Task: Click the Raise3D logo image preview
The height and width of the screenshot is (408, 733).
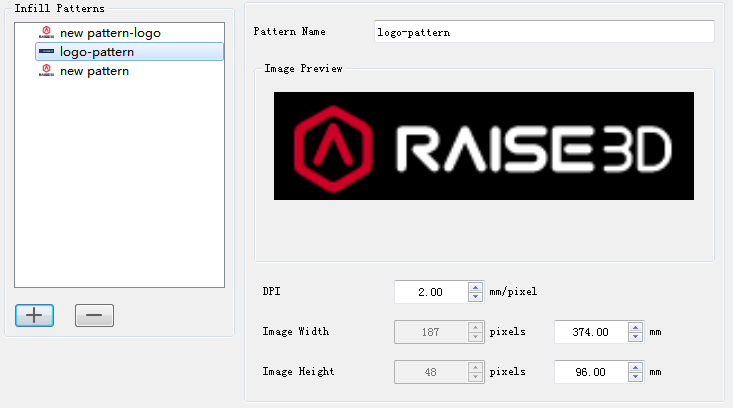Action: (484, 146)
